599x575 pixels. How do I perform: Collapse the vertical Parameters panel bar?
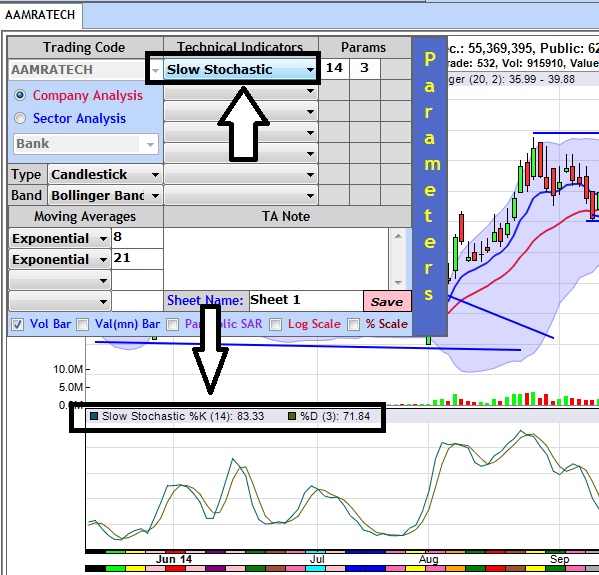tap(430, 186)
